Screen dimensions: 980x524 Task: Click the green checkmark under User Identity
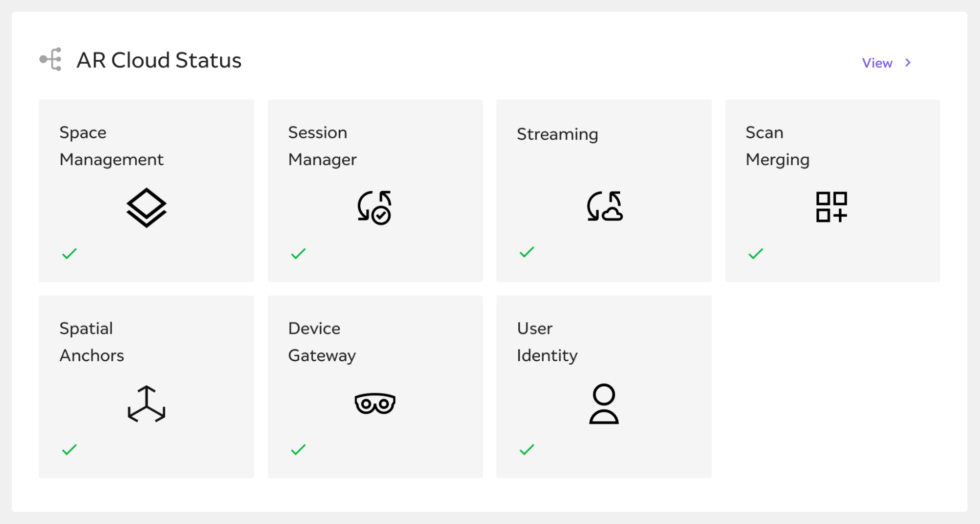coord(527,449)
